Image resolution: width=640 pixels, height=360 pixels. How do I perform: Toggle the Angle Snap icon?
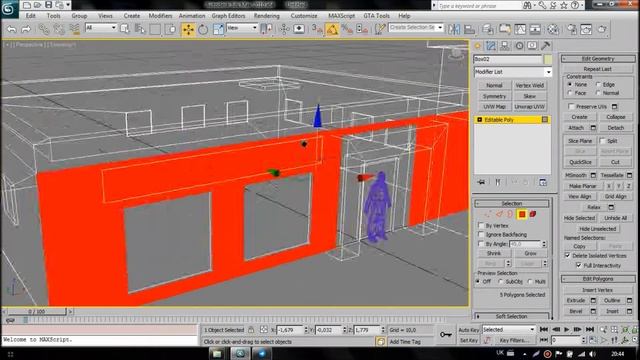point(332,29)
